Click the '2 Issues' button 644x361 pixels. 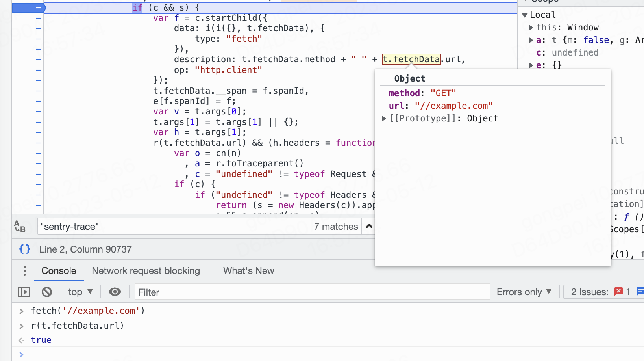[x=590, y=292]
